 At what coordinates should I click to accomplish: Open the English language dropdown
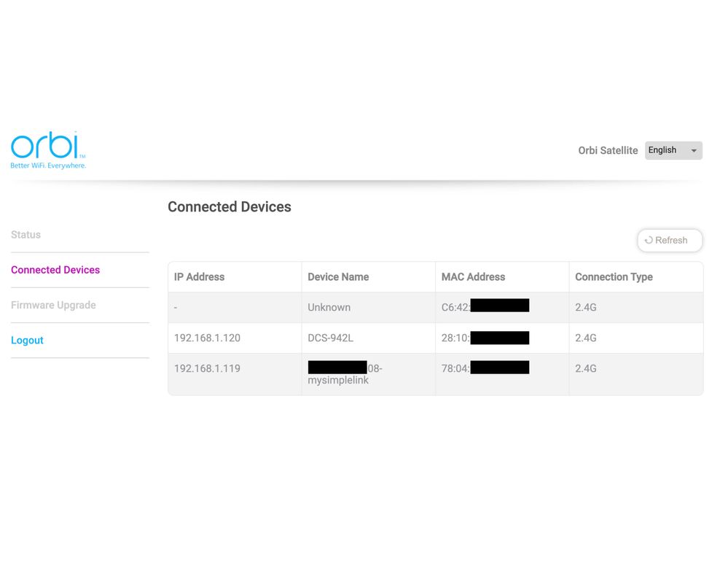(673, 150)
